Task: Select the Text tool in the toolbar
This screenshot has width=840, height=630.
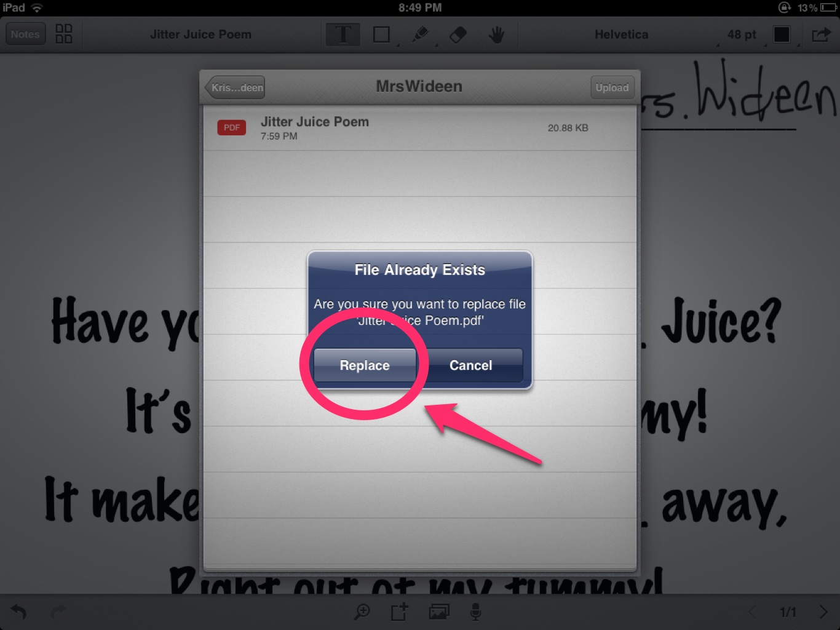Action: point(343,34)
